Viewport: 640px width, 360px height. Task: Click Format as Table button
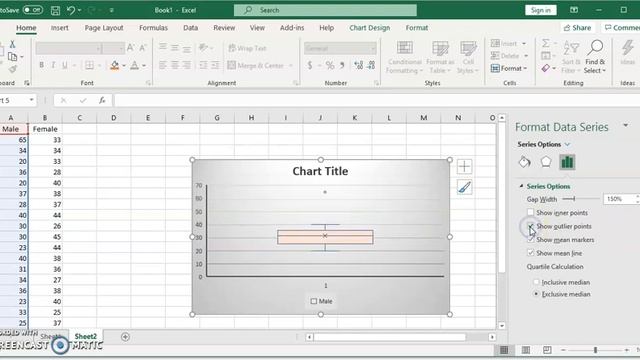point(440,57)
